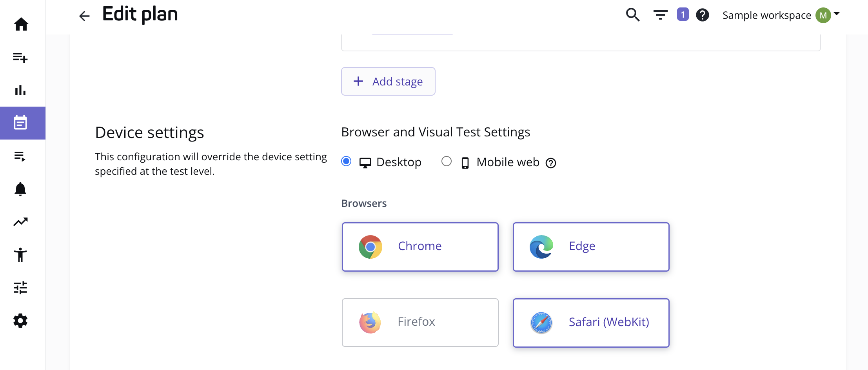Open the filter list icon in header
Viewport: 868px width, 370px height.
tap(661, 15)
